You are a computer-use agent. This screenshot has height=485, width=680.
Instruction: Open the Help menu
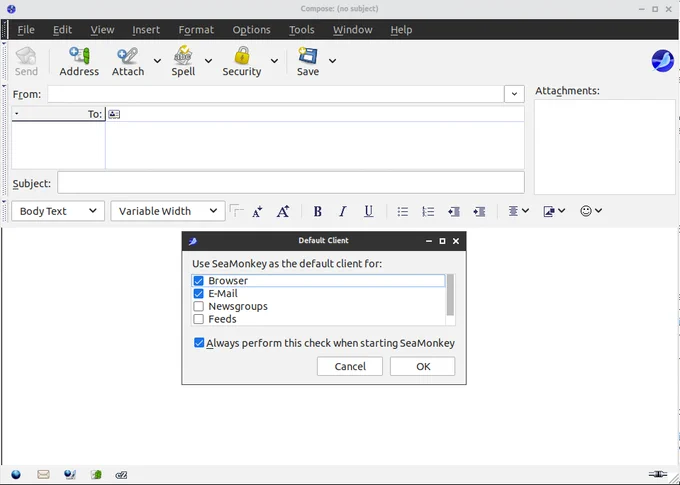401,30
